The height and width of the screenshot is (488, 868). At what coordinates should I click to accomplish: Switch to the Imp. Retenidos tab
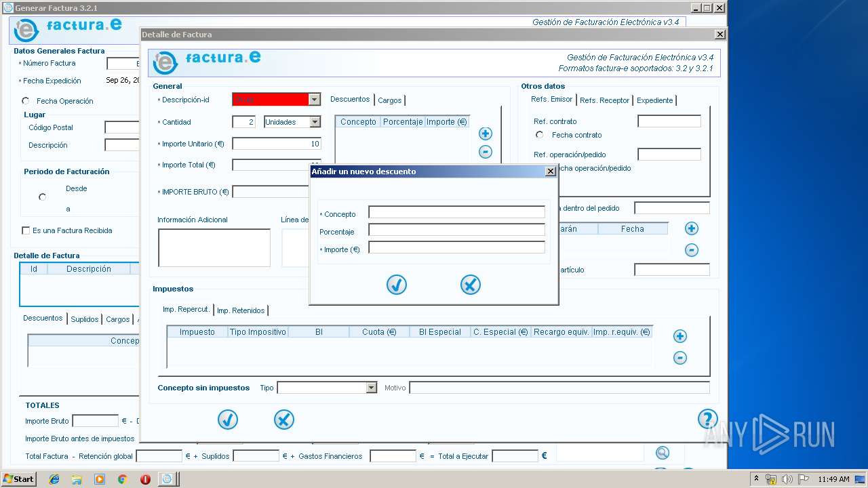[241, 310]
